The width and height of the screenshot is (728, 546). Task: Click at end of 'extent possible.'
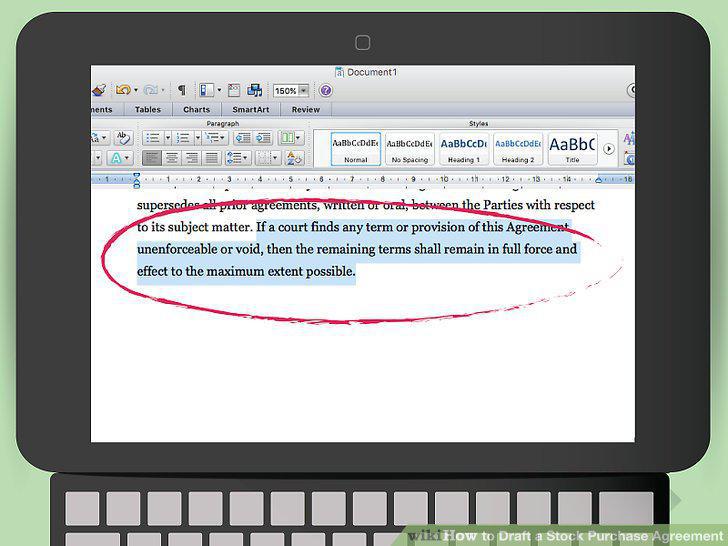tap(355, 271)
